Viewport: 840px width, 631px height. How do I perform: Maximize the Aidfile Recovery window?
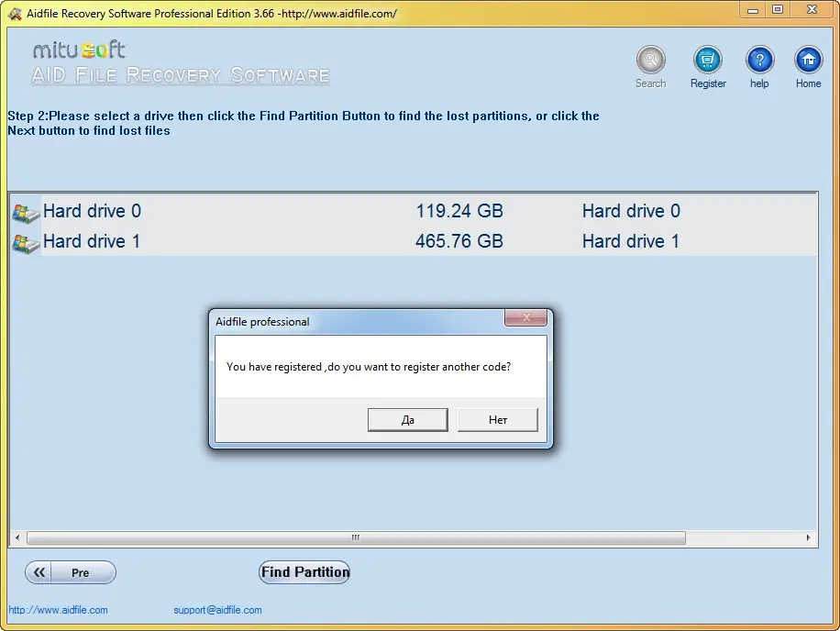click(x=778, y=10)
